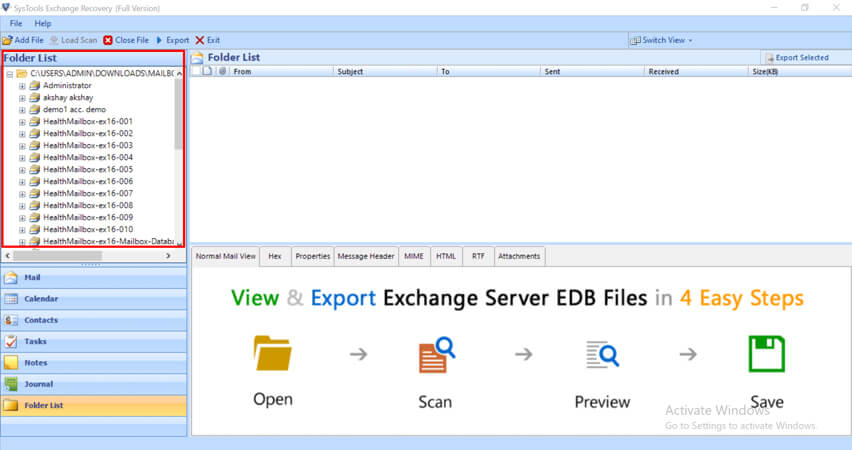This screenshot has height=450, width=852.
Task: Switch to the Normal Mail View tab
Action: (x=225, y=256)
